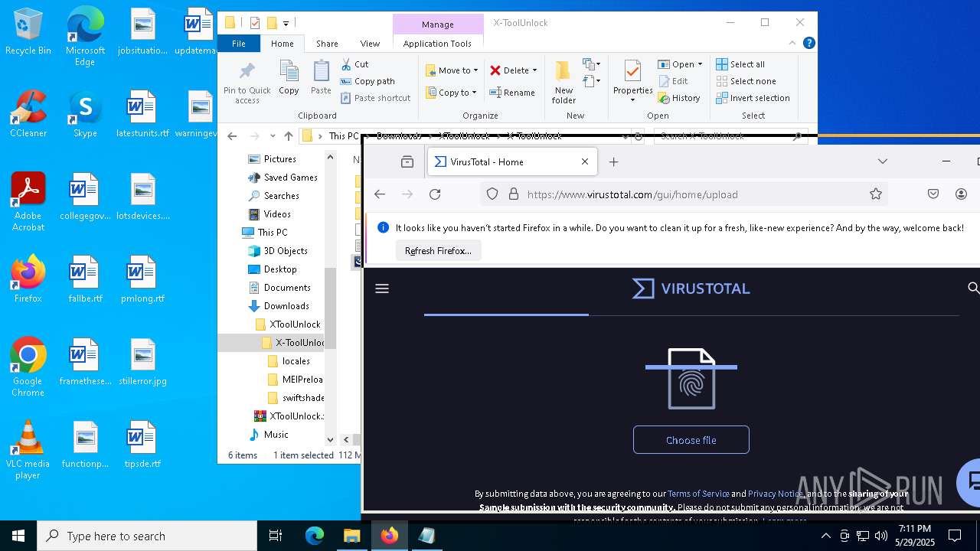Click Copy path in the ribbon
The width and height of the screenshot is (980, 551).
coord(367,81)
